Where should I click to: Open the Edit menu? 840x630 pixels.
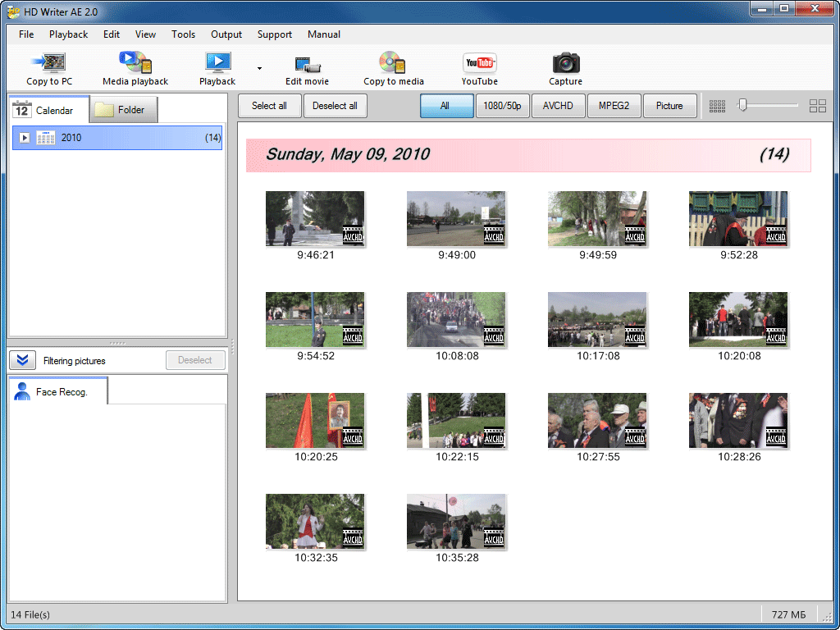point(112,34)
